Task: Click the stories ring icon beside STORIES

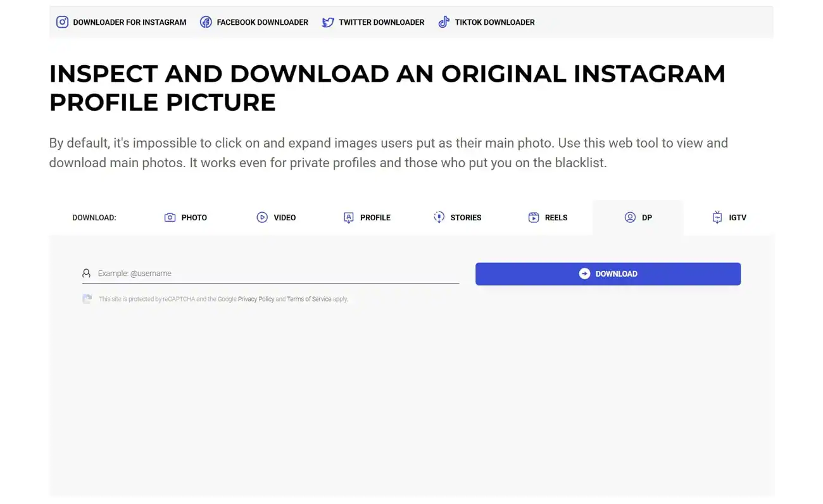Action: [x=439, y=217]
